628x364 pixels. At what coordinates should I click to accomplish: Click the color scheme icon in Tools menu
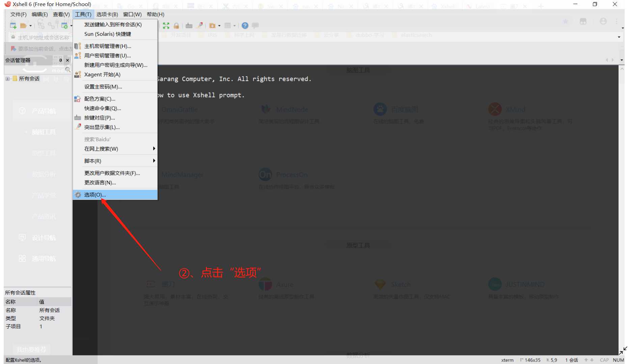pyautogui.click(x=78, y=99)
